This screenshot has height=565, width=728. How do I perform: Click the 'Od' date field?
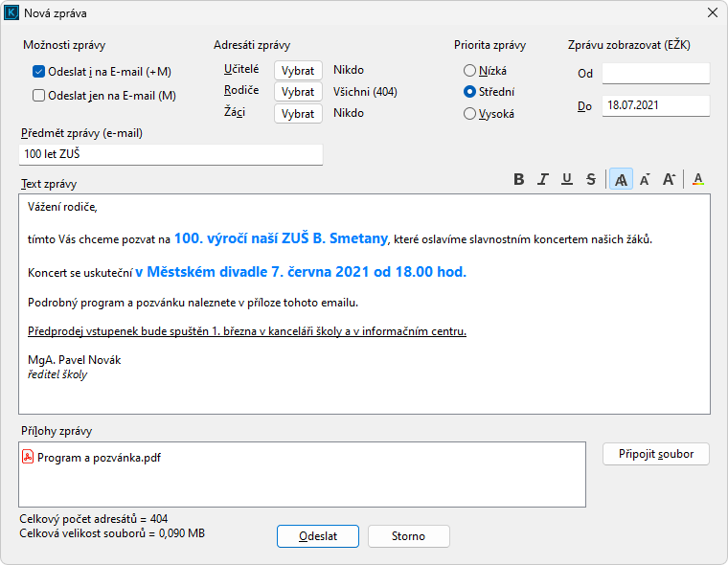tap(655, 74)
